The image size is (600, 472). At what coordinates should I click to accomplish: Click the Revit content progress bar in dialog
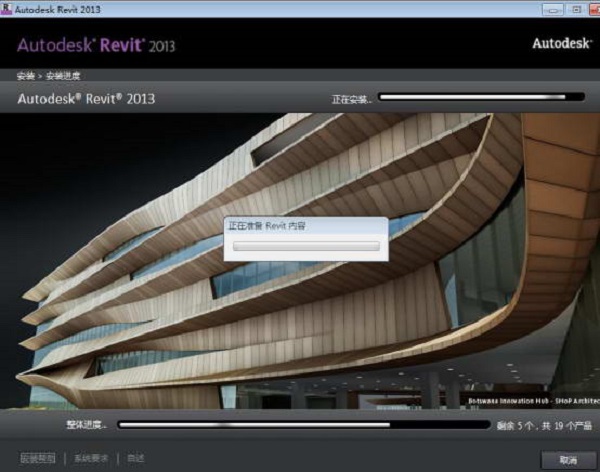tap(306, 246)
